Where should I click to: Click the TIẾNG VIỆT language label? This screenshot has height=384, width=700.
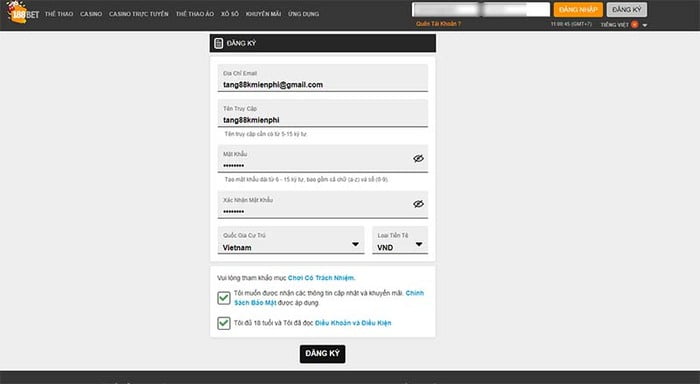point(615,25)
